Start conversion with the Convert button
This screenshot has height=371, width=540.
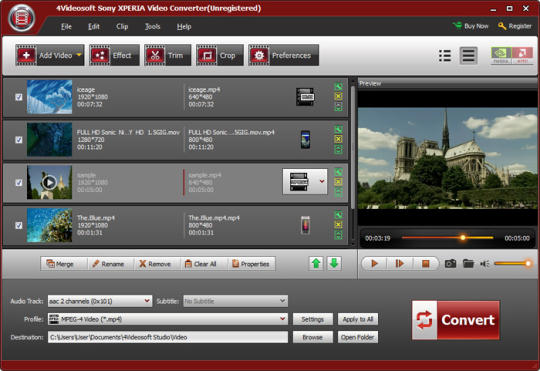[456, 320]
